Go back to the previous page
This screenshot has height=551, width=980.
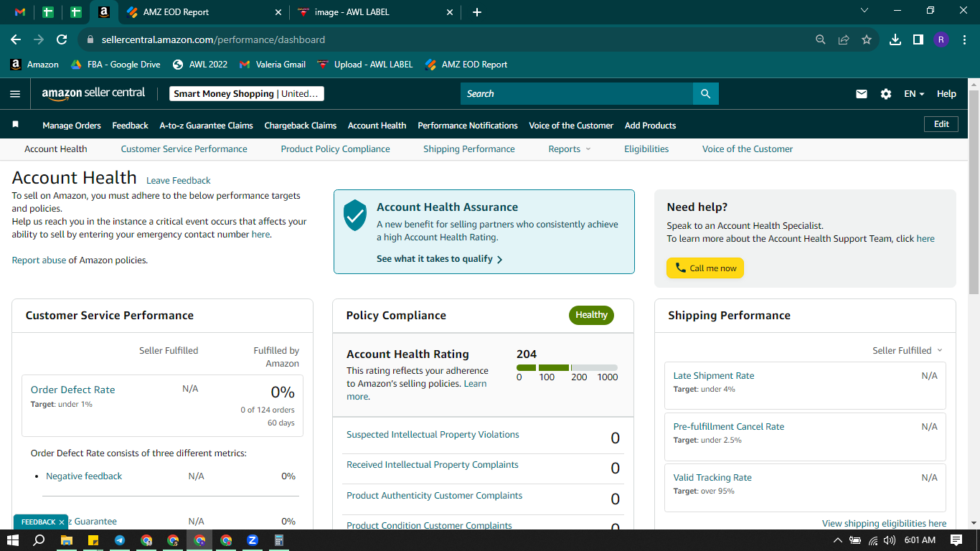[x=16, y=40]
